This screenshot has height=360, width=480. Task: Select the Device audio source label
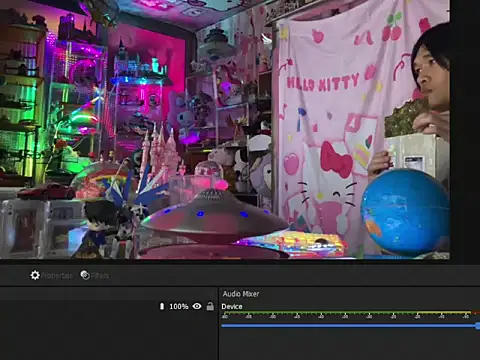[232, 307]
